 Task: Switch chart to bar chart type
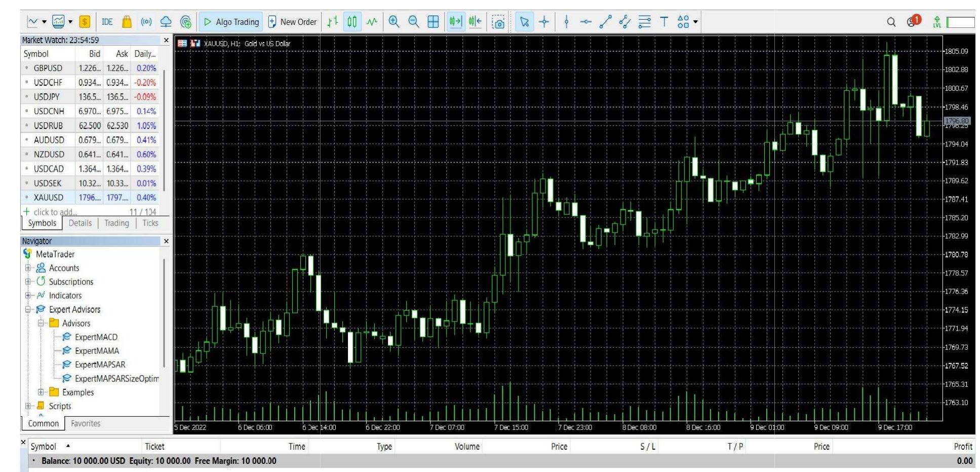pyautogui.click(x=332, y=22)
